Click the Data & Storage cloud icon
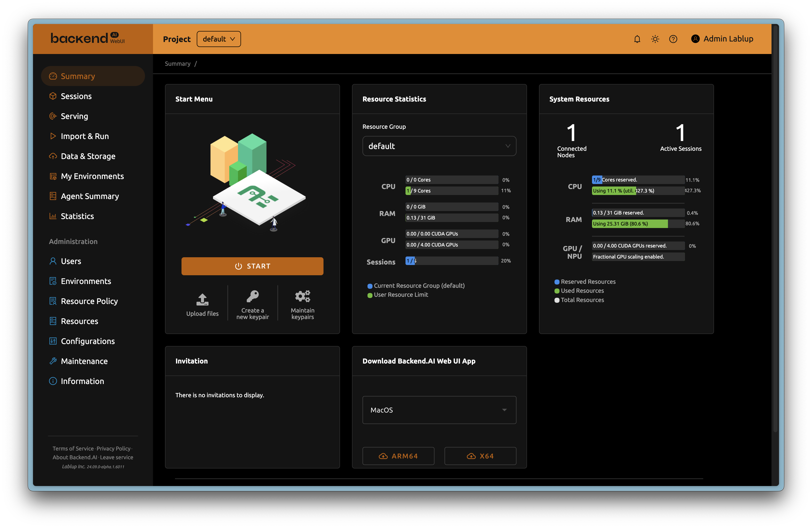This screenshot has height=528, width=812. pos(53,156)
